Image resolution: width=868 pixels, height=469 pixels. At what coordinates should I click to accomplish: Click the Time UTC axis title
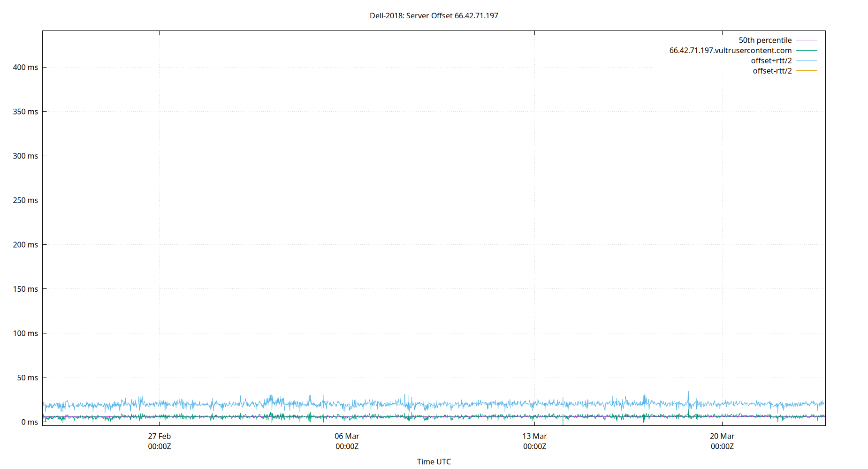pyautogui.click(x=434, y=461)
